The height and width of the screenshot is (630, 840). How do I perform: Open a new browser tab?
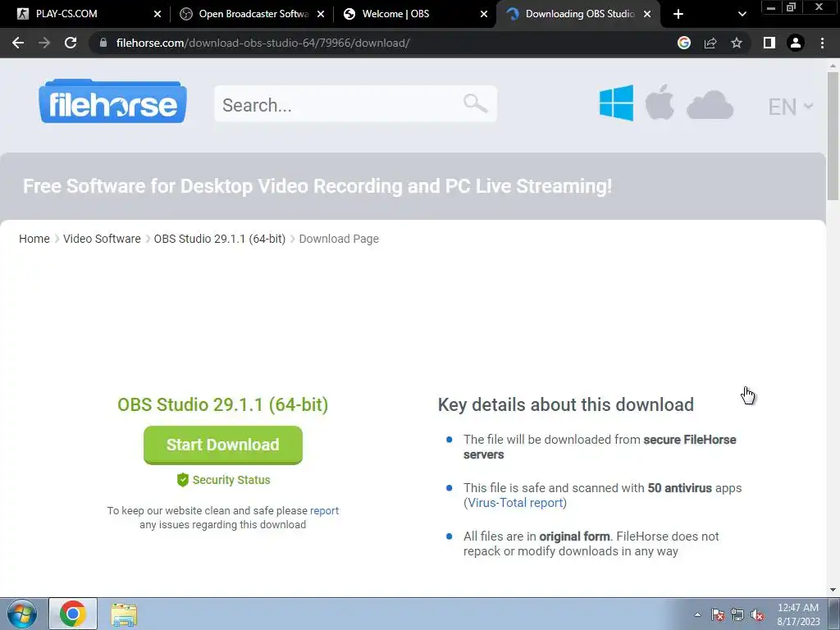pyautogui.click(x=678, y=15)
